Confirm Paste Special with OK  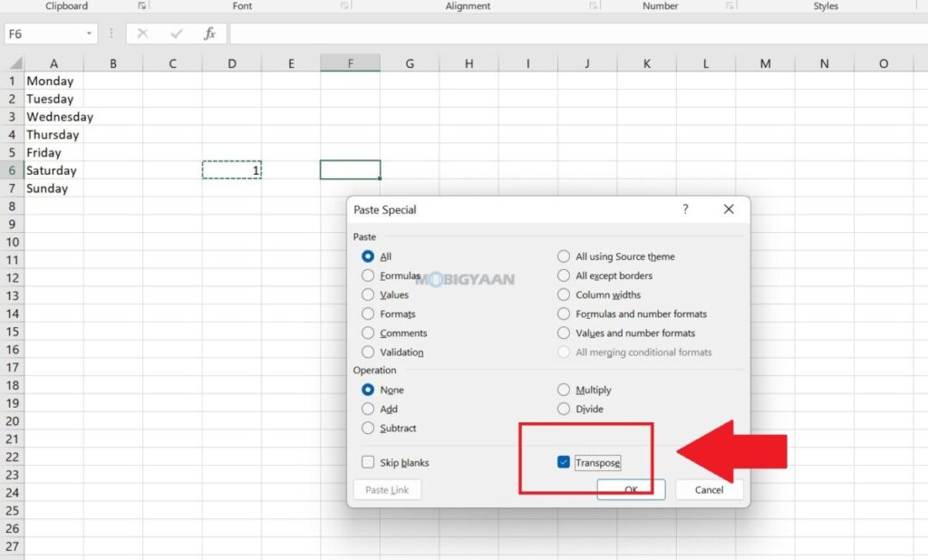click(x=631, y=489)
